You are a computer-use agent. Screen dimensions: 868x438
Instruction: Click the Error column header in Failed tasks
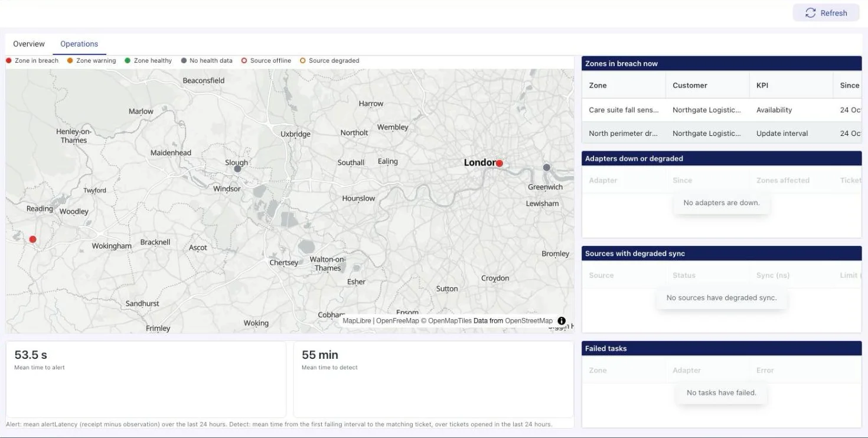(765, 371)
